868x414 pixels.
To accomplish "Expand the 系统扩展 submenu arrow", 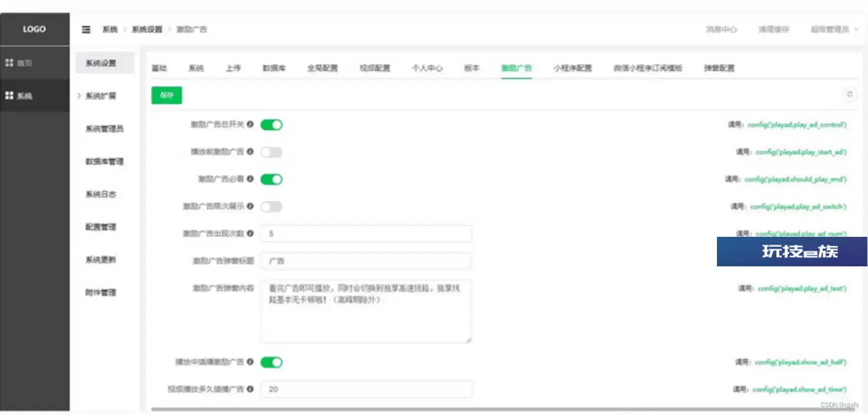I will pyautogui.click(x=79, y=96).
